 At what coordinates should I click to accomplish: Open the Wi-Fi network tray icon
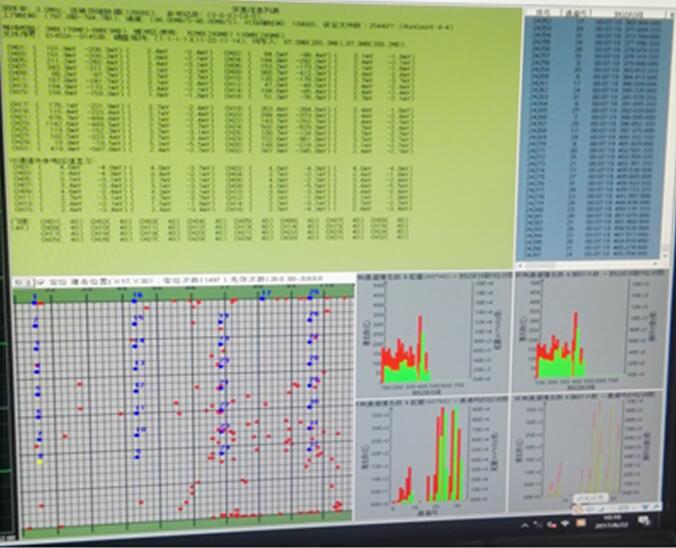tap(566, 524)
